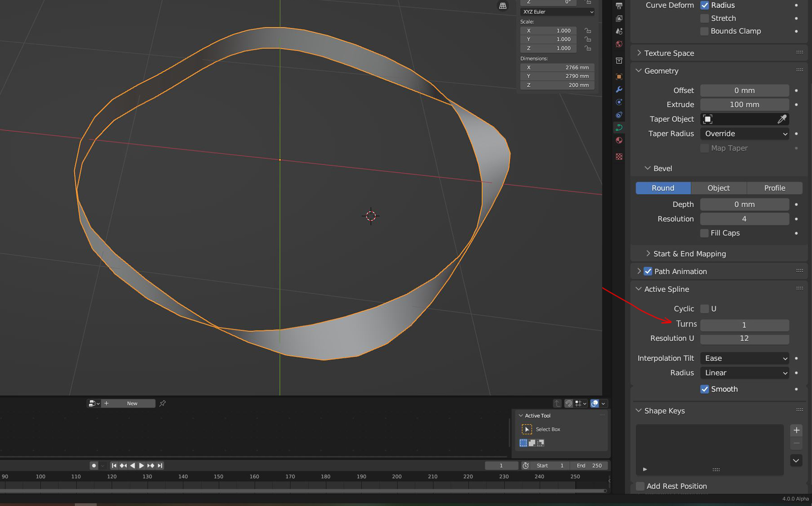Screen dimensions: 812x506
Task: Toggle the Path Animation checkbox
Action: (x=648, y=271)
